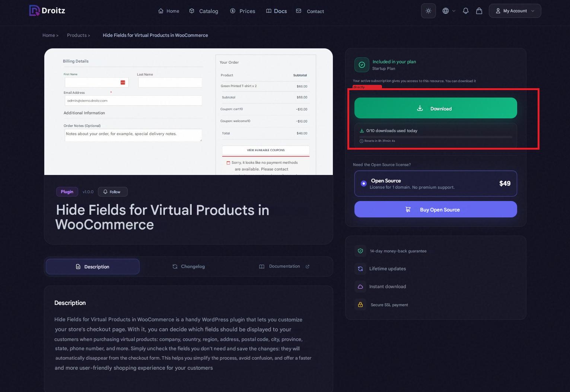The width and height of the screenshot is (570, 392).
Task: Select the Open Source license radio button
Action: coord(364,184)
